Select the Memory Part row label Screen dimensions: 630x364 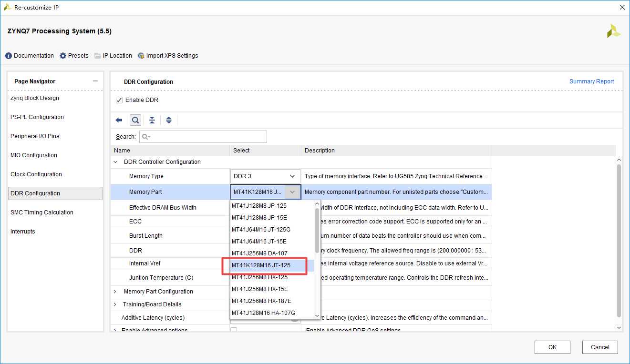pyautogui.click(x=145, y=192)
